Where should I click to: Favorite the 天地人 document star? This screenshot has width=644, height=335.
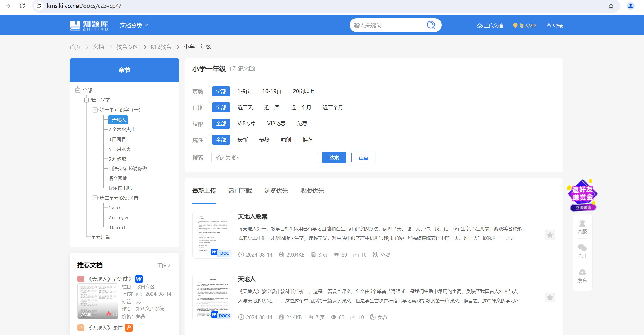550,297
